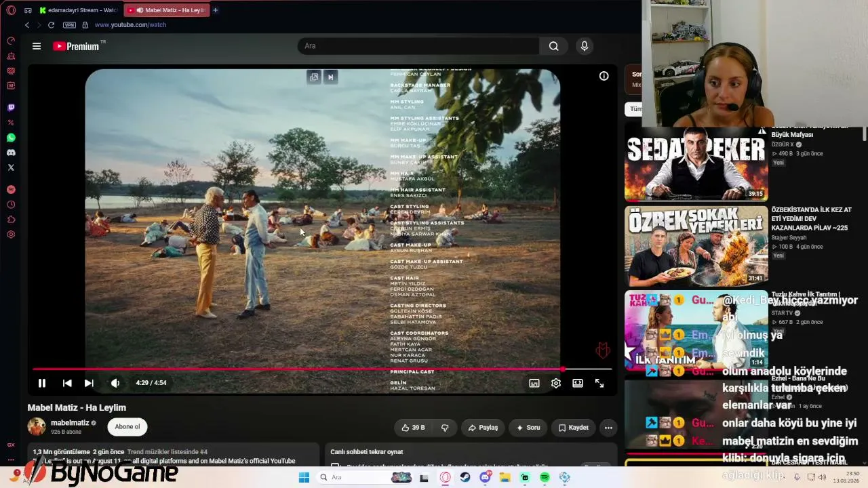Reload the YouTube page
Viewport: 868px width, 488px height.
point(51,25)
